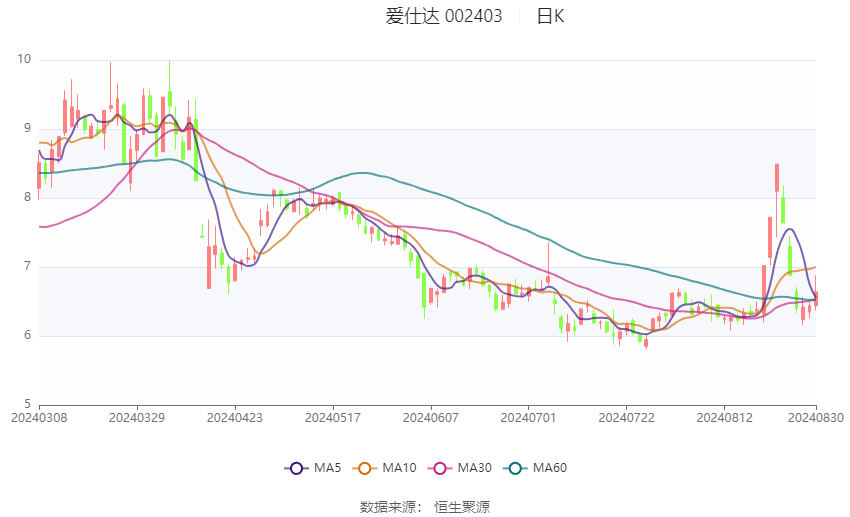Click the x-axis date 20240517
The image size is (850, 517).
[x=333, y=418]
